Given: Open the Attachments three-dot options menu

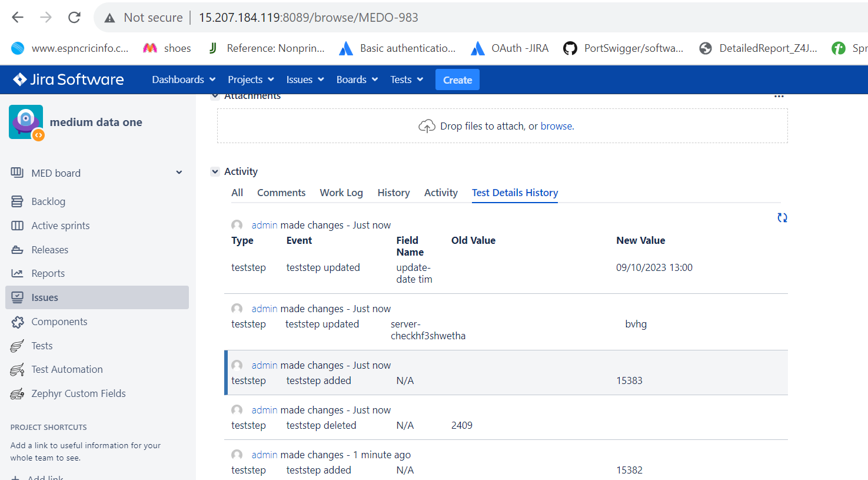Looking at the screenshot, I should [779, 97].
